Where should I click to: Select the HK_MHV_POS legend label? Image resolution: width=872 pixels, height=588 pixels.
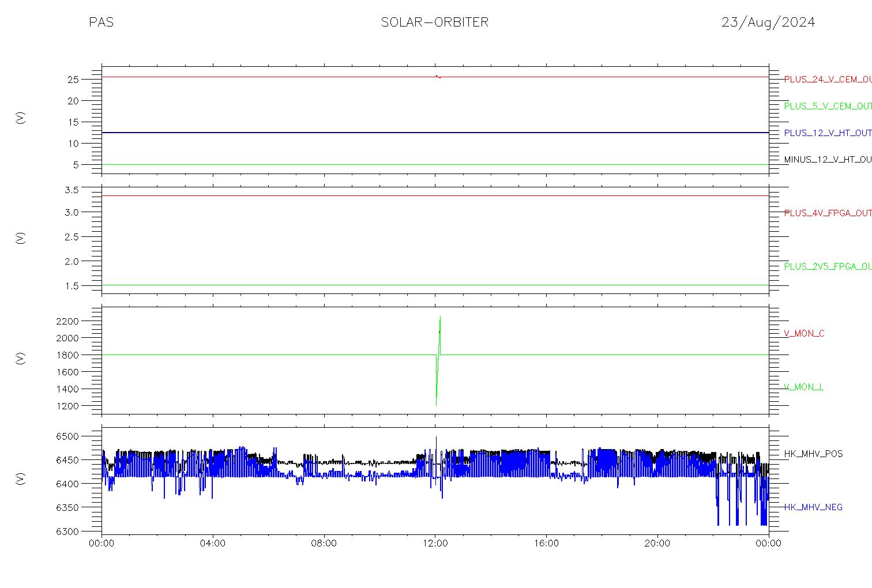(x=813, y=454)
